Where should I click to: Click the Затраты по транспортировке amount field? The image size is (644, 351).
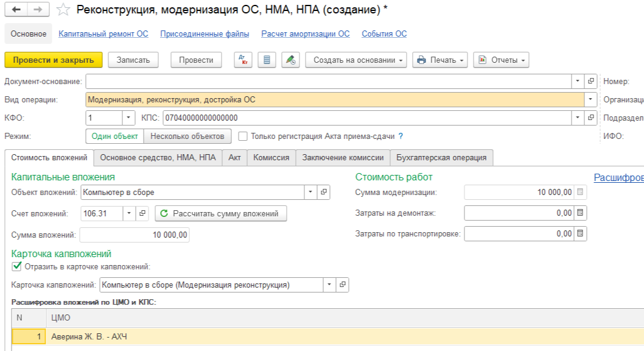tap(520, 233)
